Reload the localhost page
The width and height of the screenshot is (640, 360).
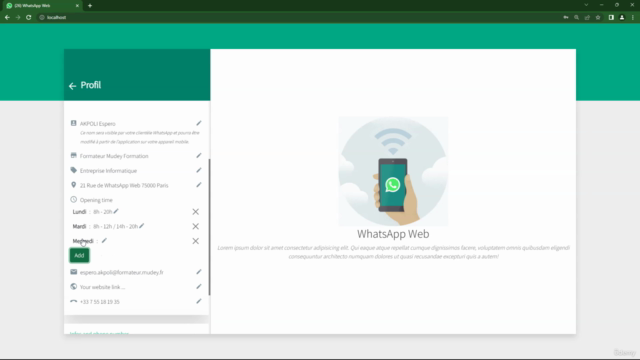pyautogui.click(x=29, y=17)
